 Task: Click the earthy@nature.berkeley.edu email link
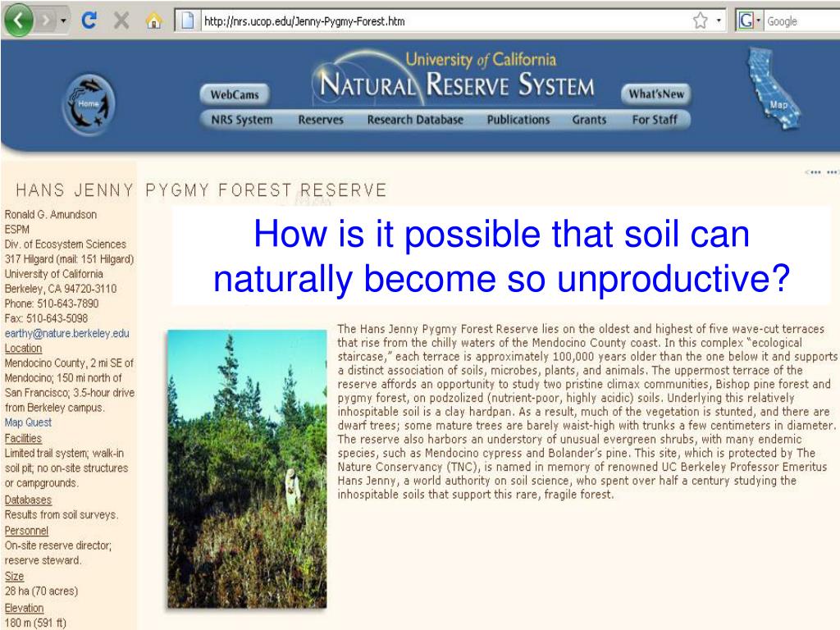point(67,333)
